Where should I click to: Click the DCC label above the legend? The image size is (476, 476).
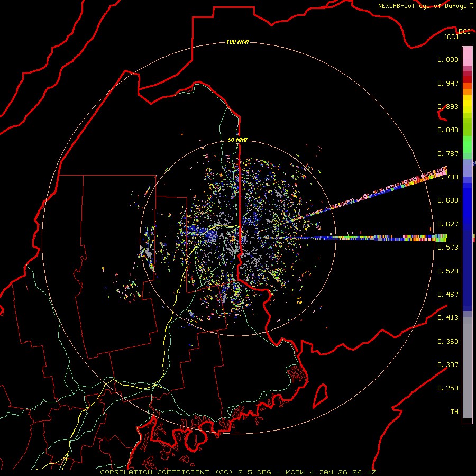(464, 31)
